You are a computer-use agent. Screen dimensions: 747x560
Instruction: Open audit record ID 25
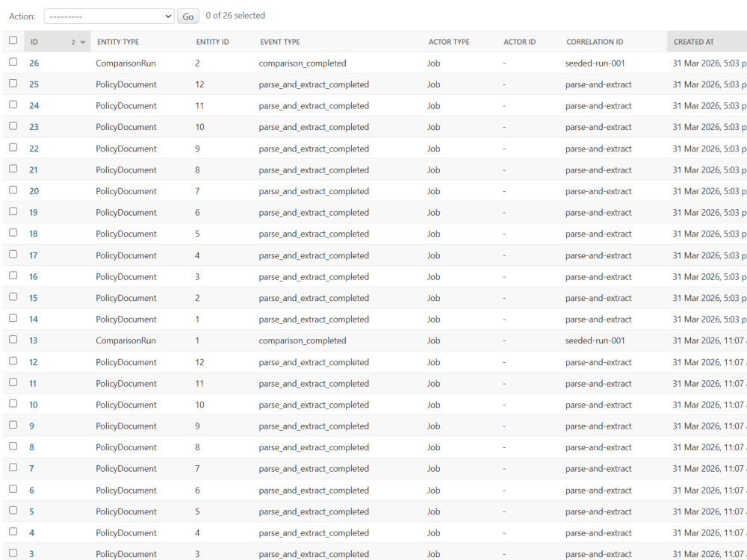click(x=34, y=84)
